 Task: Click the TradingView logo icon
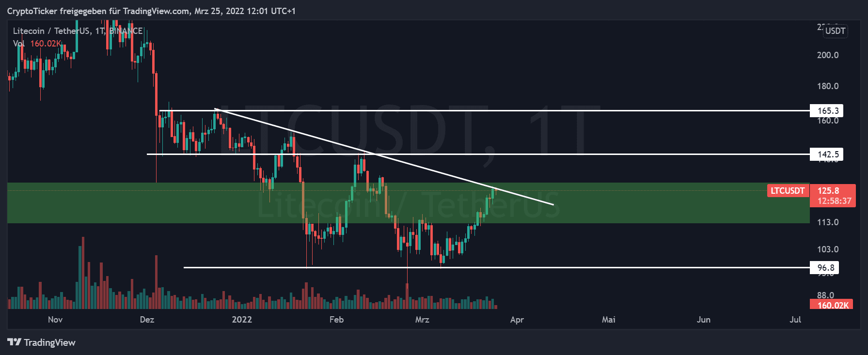point(14,342)
